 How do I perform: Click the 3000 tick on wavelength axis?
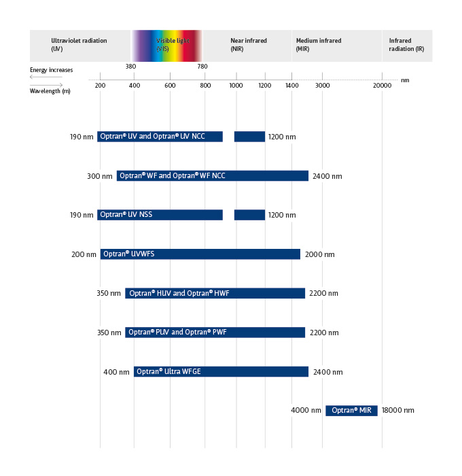323,86
